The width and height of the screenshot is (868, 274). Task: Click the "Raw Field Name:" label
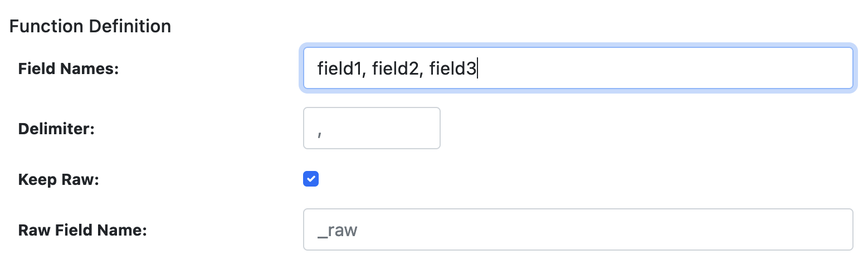[x=82, y=230]
